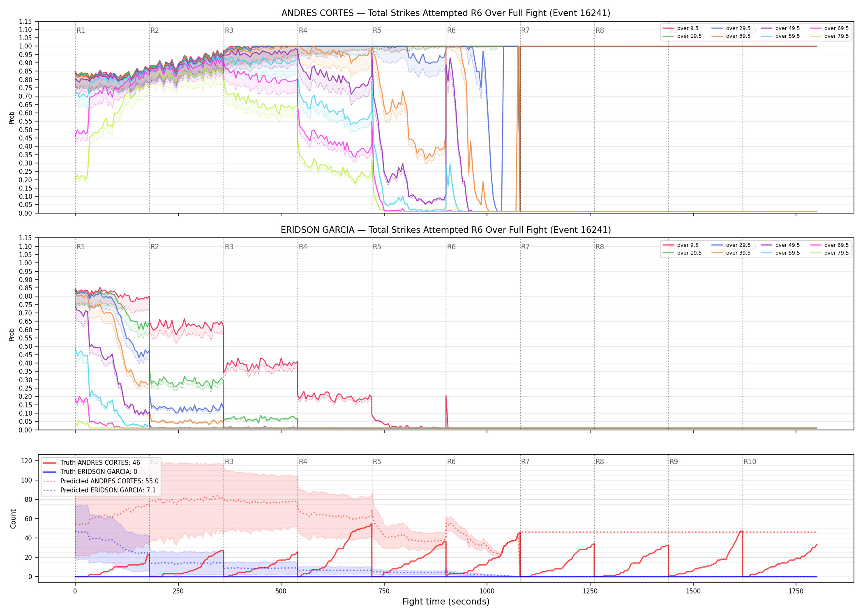This screenshot has width=863, height=616.
Task: Select 'Truth ERIDSON GARCIA: 0' legend entry
Action: point(99,472)
